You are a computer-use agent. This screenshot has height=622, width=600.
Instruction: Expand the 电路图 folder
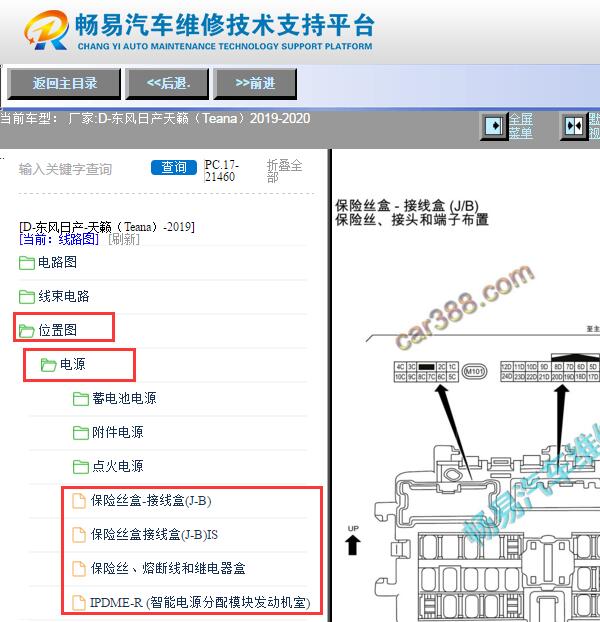point(57,262)
